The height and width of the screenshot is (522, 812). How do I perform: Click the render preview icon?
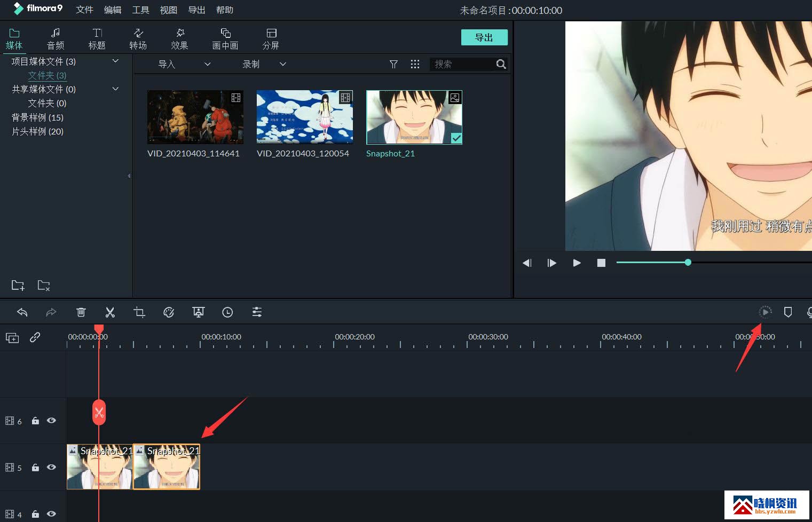pyautogui.click(x=765, y=312)
